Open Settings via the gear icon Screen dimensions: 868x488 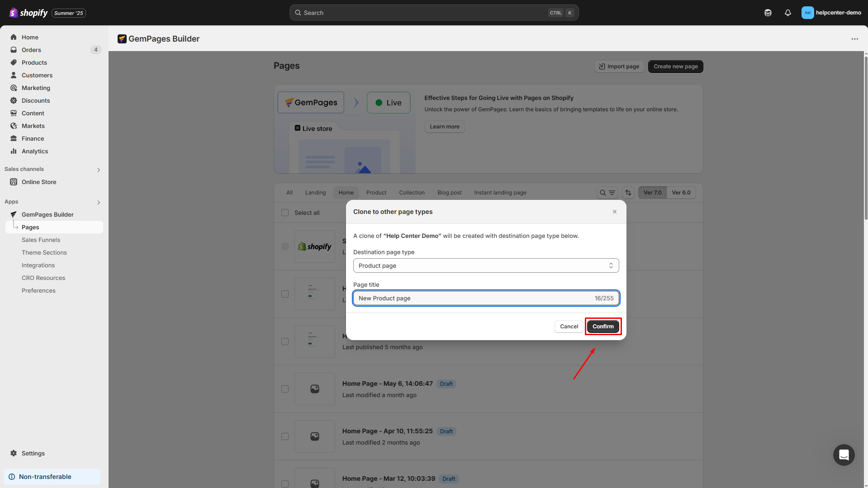point(14,453)
